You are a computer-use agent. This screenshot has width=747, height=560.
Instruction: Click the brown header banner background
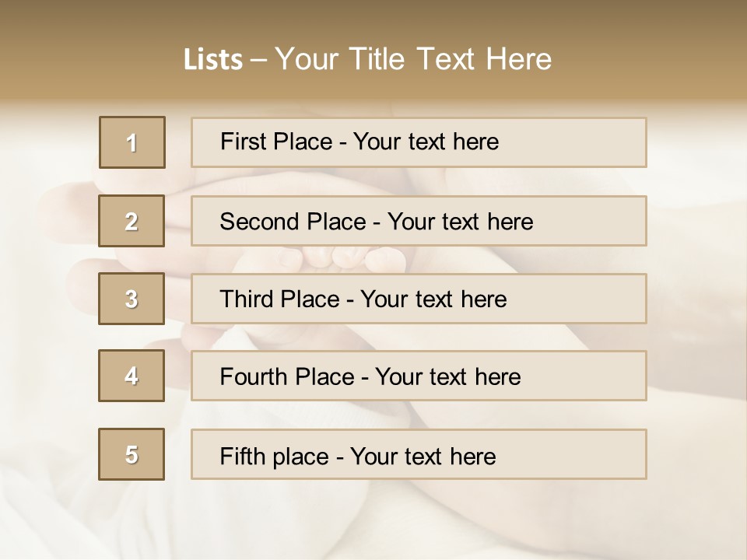(x=661, y=47)
